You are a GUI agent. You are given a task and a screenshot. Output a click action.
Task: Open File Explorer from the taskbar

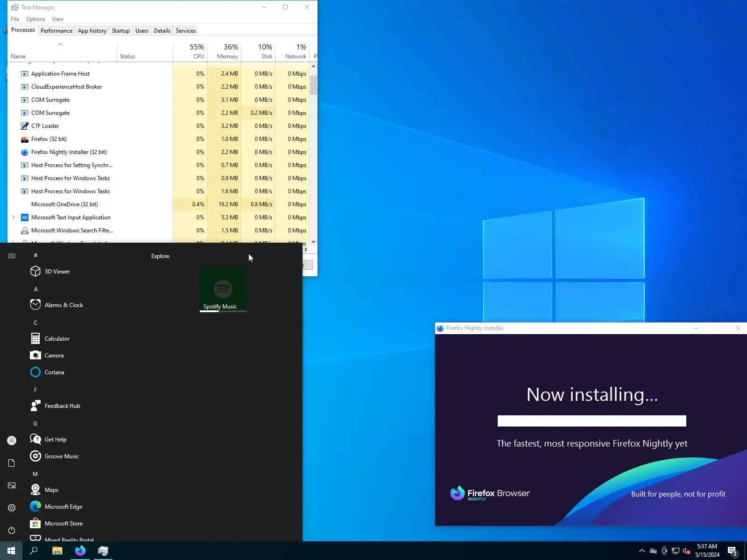coord(57,551)
